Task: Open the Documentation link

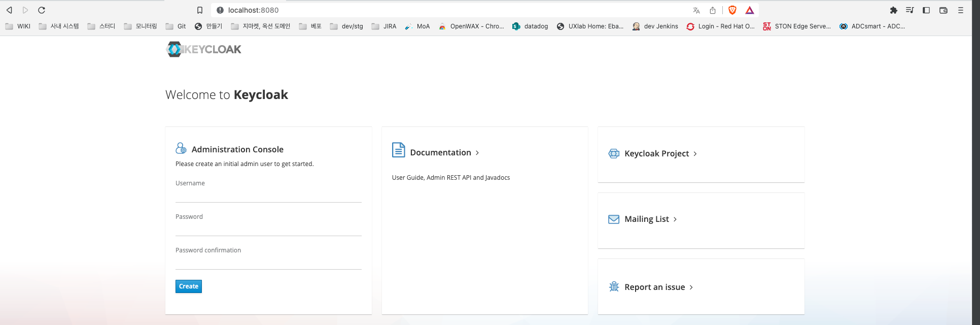Action: click(x=441, y=153)
